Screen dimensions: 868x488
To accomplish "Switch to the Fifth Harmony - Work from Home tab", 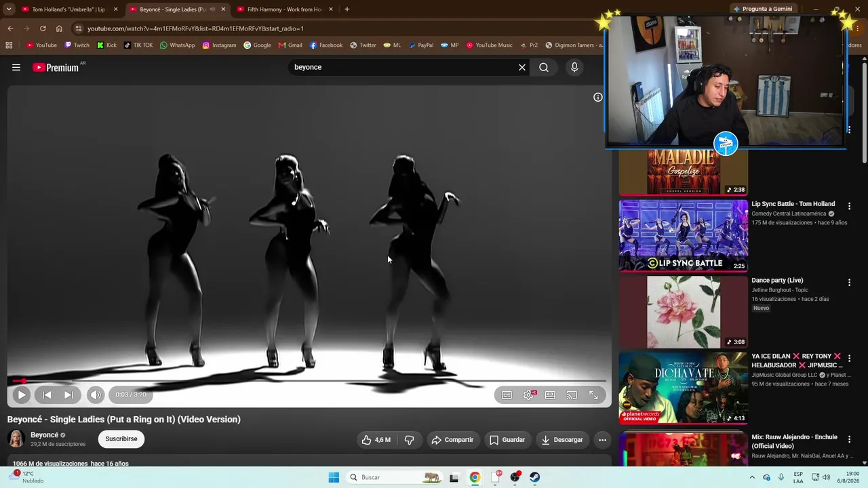I will [284, 9].
